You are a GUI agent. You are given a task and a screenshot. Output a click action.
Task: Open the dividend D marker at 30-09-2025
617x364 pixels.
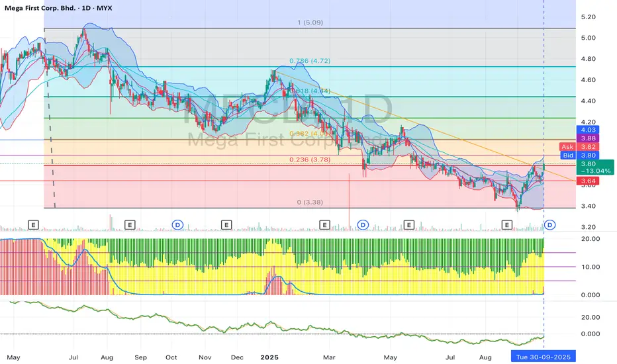[x=549, y=225]
